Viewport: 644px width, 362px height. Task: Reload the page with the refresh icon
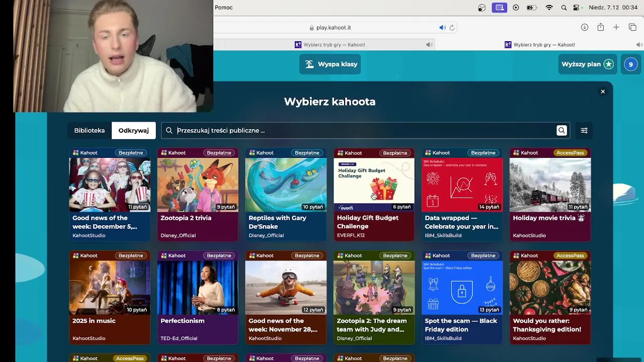pyautogui.click(x=452, y=28)
